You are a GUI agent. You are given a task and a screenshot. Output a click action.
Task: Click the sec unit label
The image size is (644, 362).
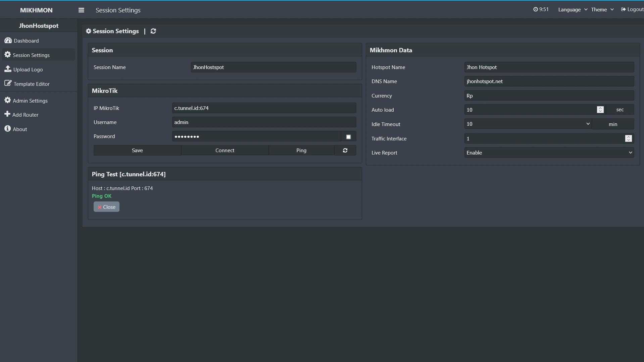620,110
